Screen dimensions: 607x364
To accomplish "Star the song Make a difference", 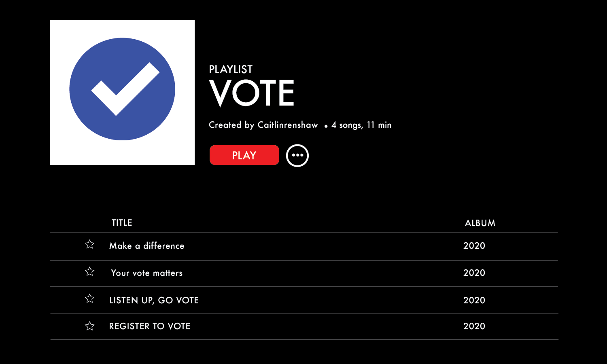I will tap(89, 244).
